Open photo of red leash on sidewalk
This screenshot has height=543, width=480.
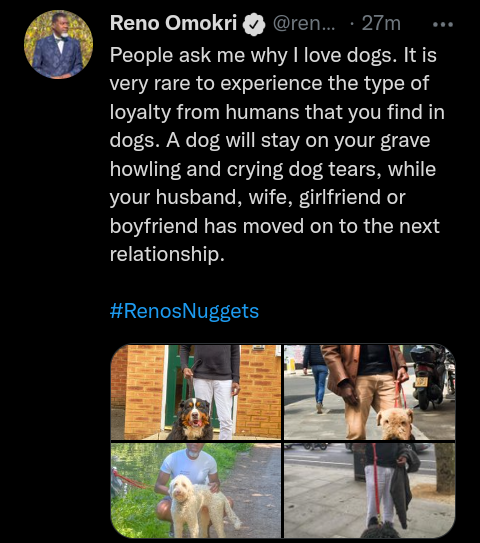click(369, 490)
